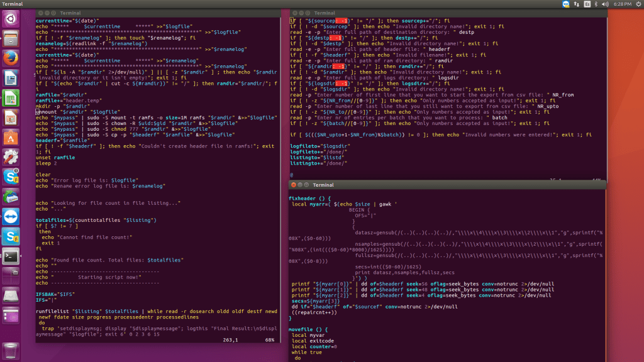Image resolution: width=644 pixels, height=362 pixels.
Task: Click 'listingto="$listd"' in top-right terminal
Action: [317, 158]
